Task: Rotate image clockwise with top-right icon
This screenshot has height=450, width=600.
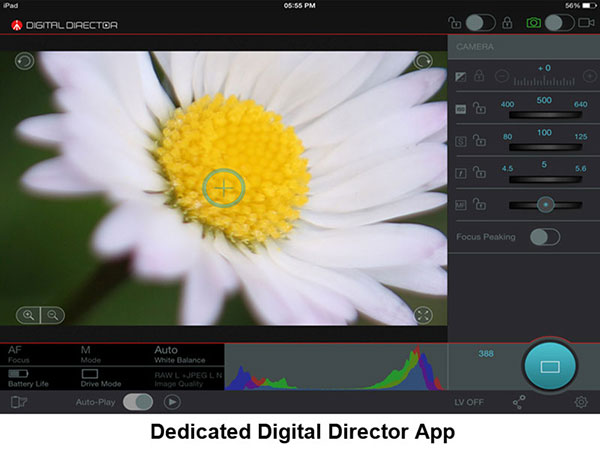Action: (423, 62)
